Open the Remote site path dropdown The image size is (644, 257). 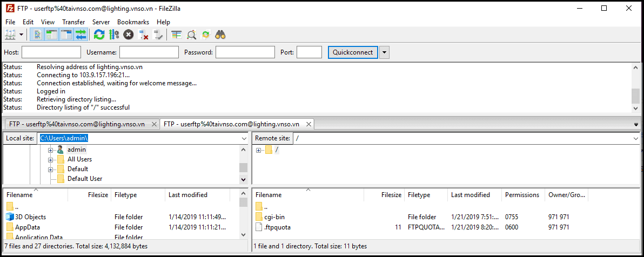coord(636,138)
